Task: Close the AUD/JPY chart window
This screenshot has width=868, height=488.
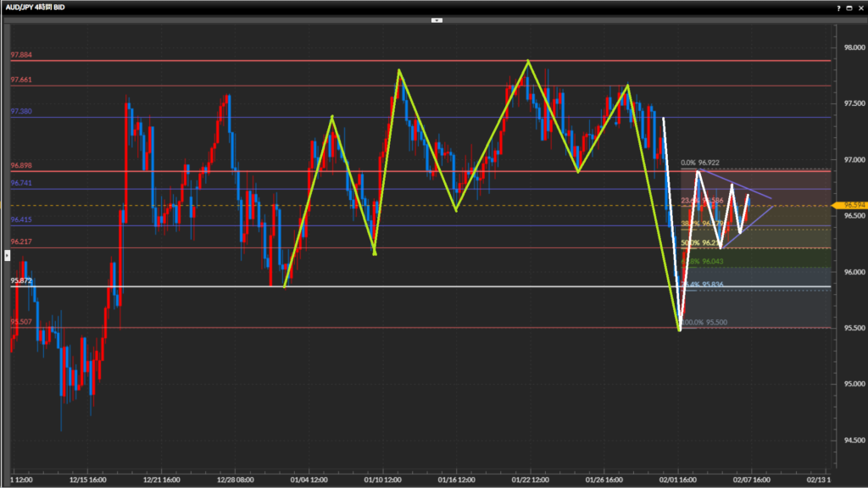Action: (860, 7)
